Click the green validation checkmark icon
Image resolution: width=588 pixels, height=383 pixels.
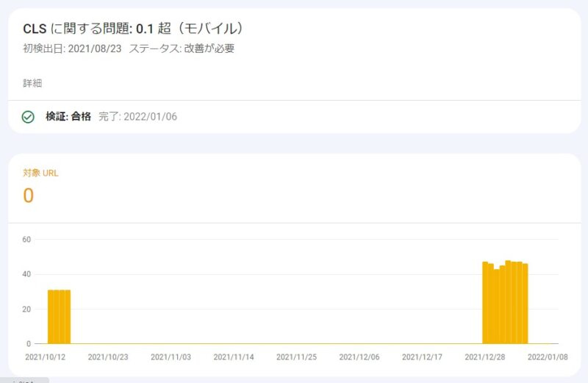28,117
